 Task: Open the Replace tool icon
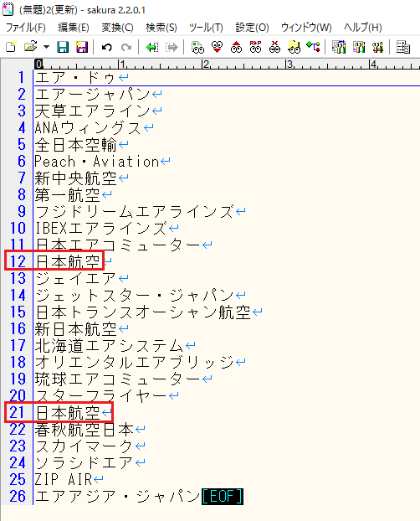tap(255, 47)
